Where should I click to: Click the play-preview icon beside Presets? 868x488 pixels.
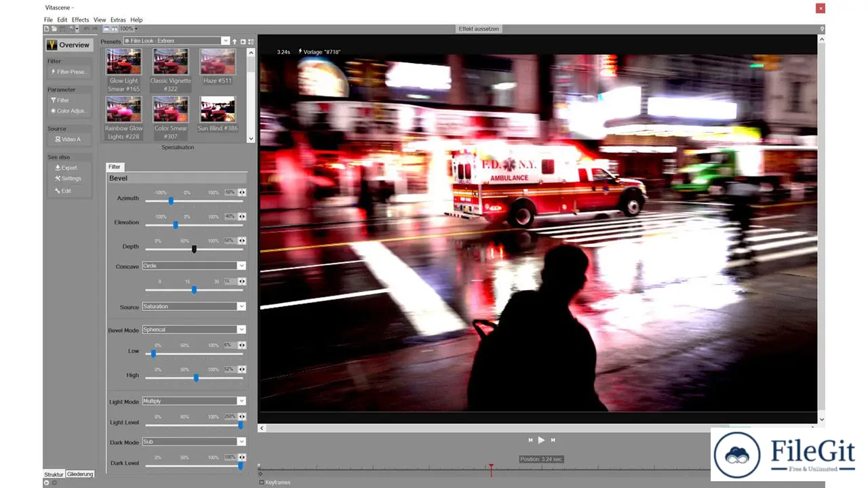click(x=243, y=41)
